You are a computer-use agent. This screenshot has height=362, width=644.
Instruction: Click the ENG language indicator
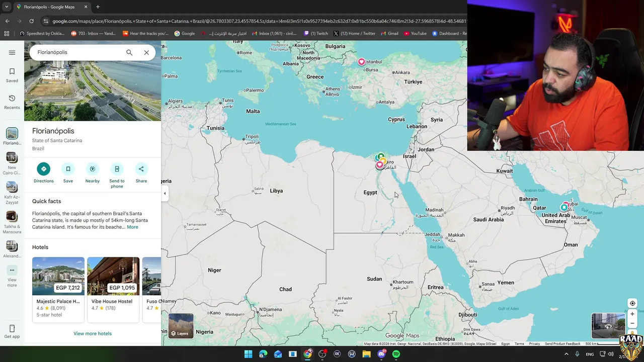(590, 354)
